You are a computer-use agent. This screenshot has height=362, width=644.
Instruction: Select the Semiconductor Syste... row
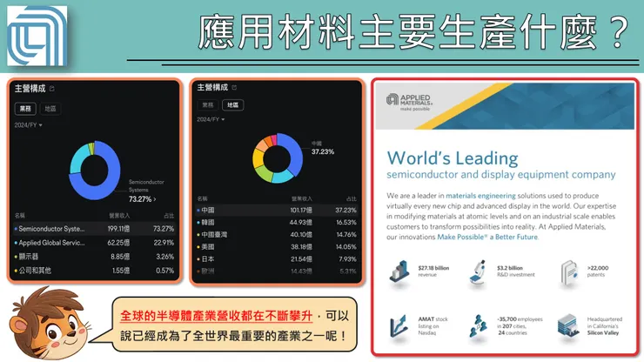click(95, 229)
